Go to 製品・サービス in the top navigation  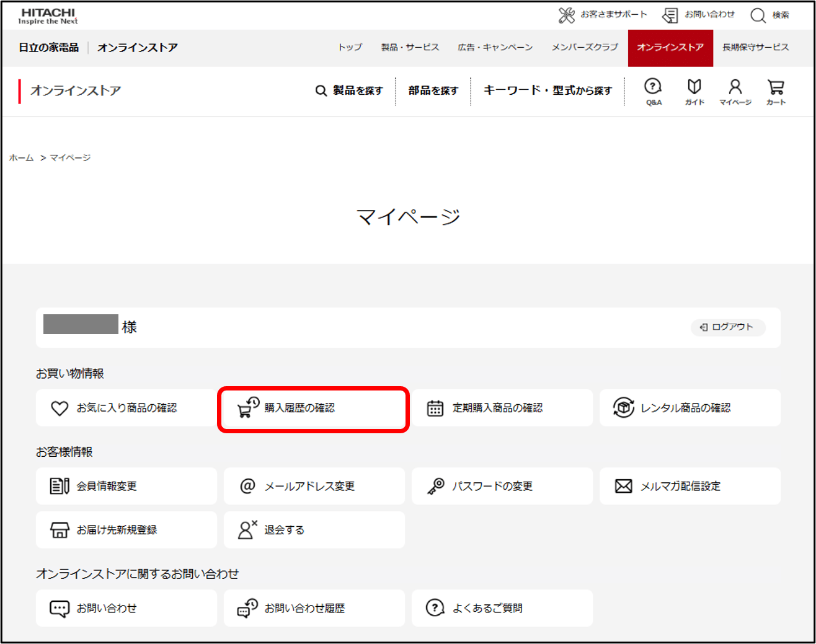pyautogui.click(x=409, y=48)
